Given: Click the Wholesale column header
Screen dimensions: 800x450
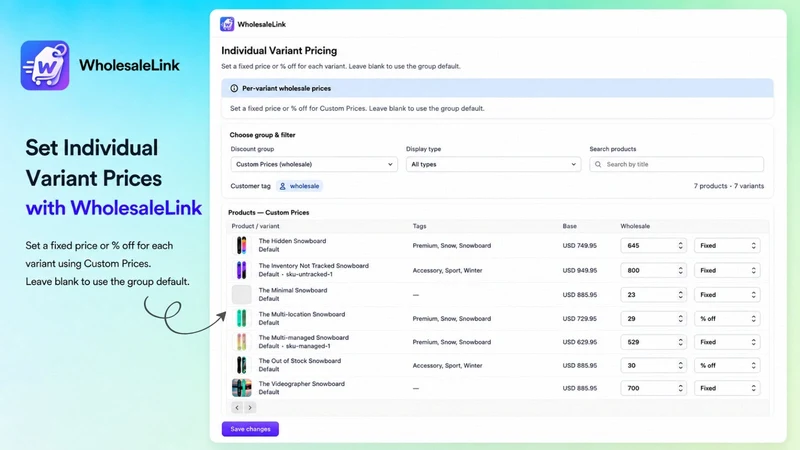Looking at the screenshot, I should coord(635,226).
